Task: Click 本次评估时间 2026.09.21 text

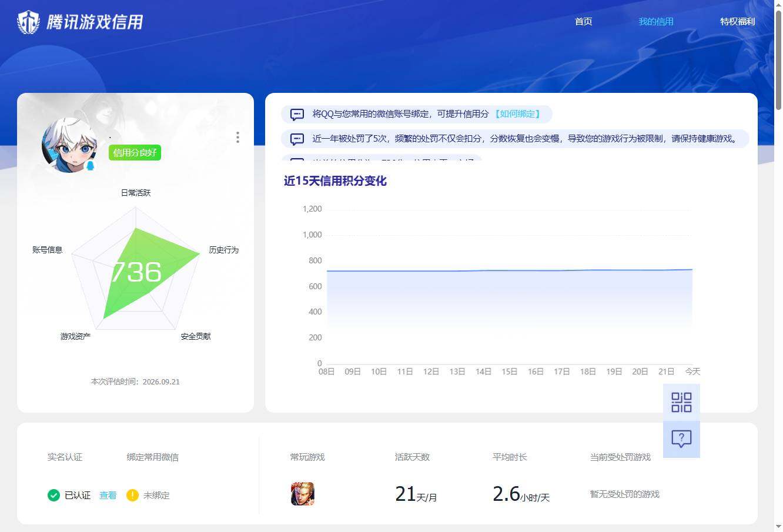Action: pos(135,382)
